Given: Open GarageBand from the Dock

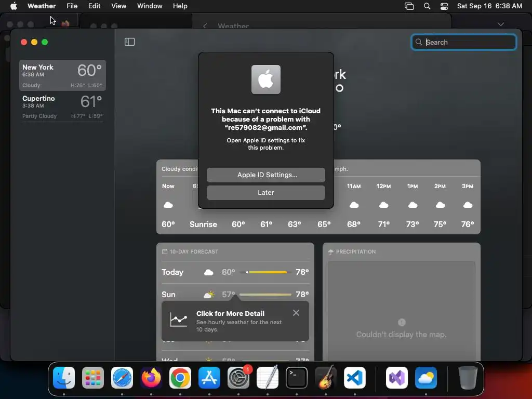Looking at the screenshot, I should (x=326, y=378).
